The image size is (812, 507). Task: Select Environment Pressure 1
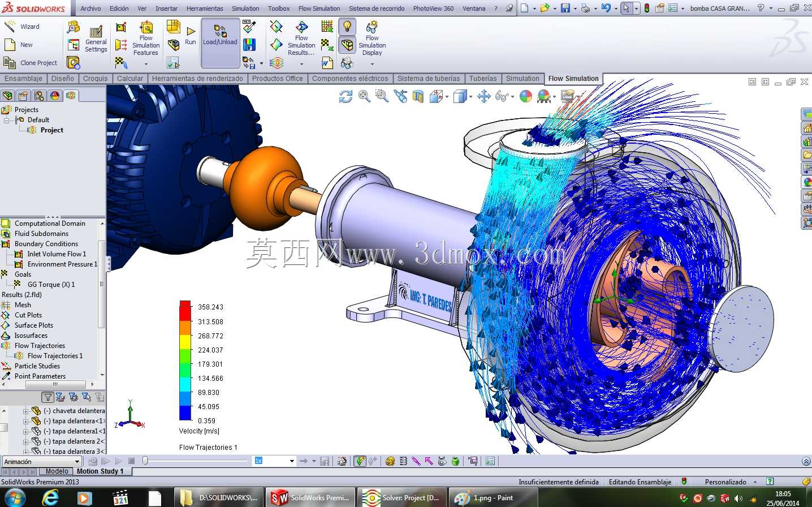(x=62, y=264)
